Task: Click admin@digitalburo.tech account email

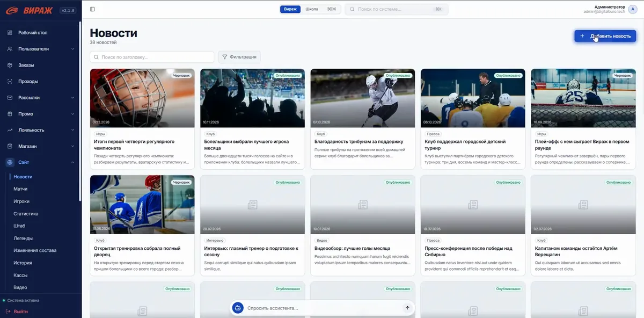Action: point(604,11)
